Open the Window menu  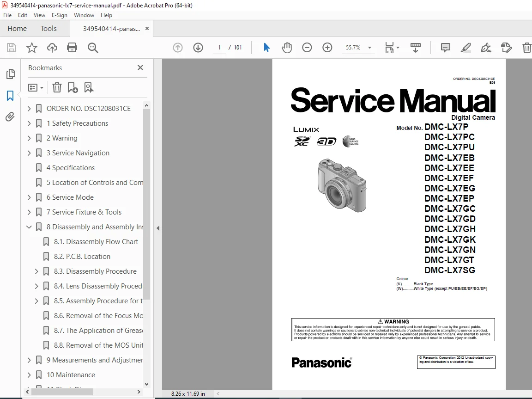pos(84,15)
